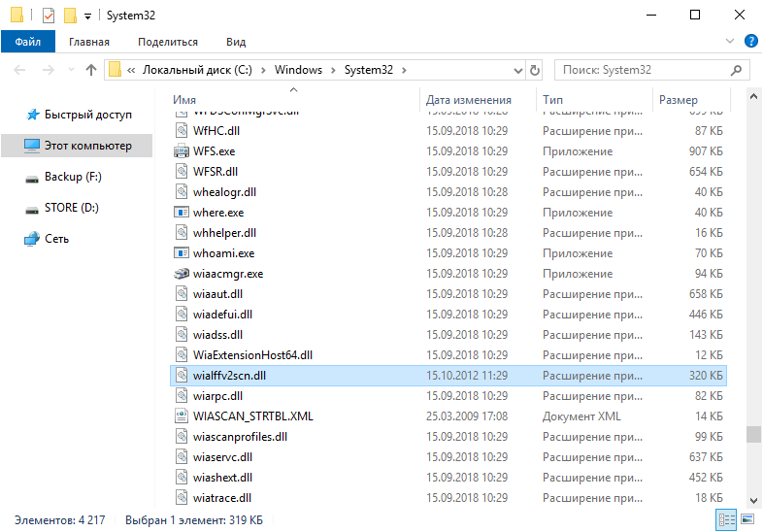
Task: Click the folder icon in title bar
Action: click(17, 16)
